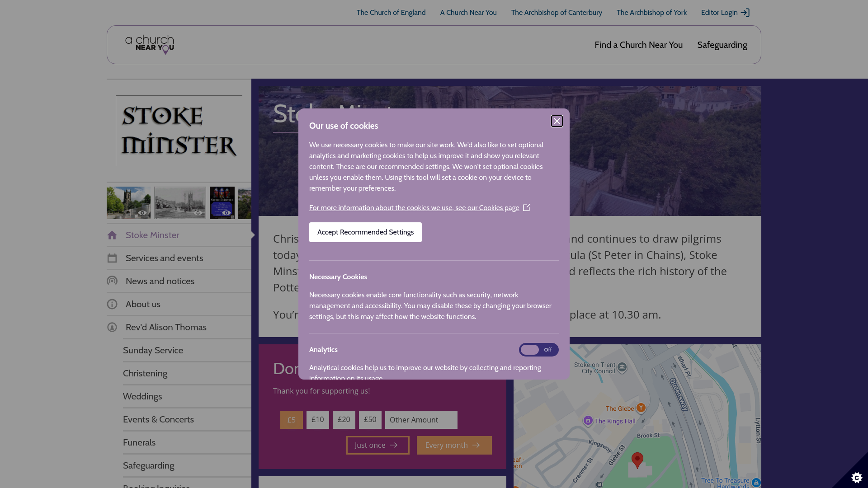Viewport: 868px width, 488px height.
Task: Open Services and events page
Action: pyautogui.click(x=179, y=258)
